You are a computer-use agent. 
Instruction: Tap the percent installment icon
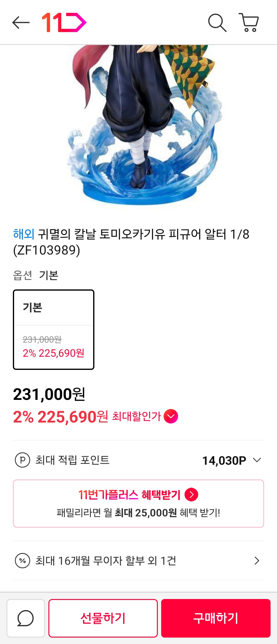[22, 561]
